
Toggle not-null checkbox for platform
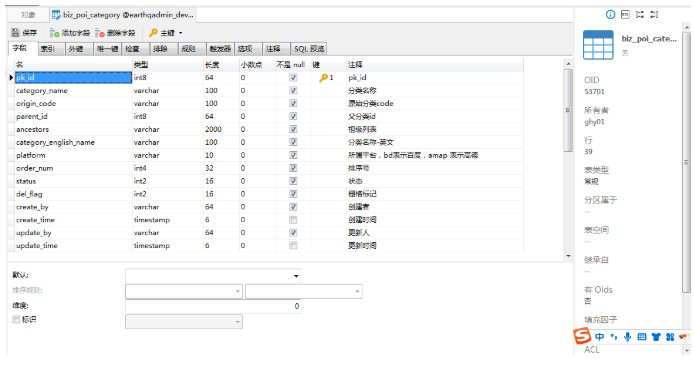tap(293, 155)
